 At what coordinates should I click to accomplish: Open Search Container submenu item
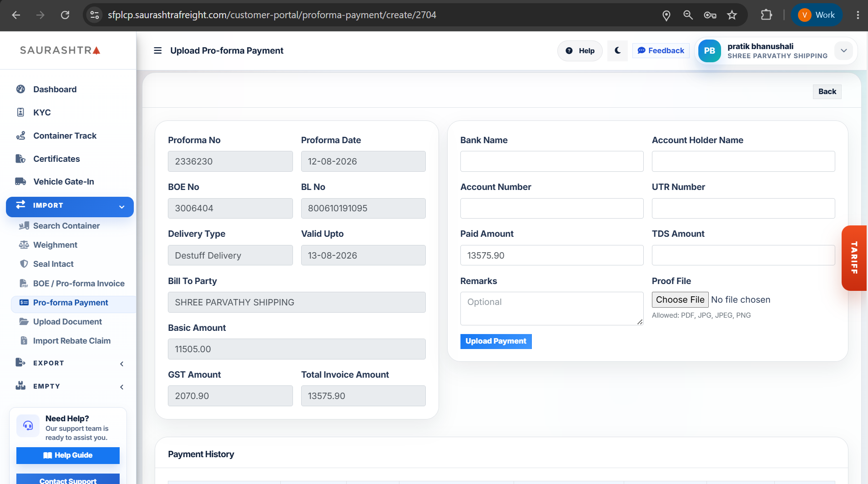(66, 226)
